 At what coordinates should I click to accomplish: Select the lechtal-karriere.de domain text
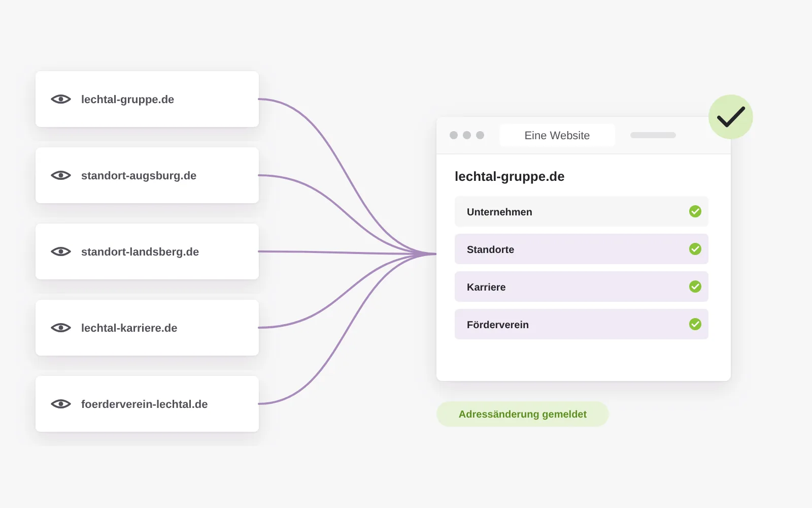(129, 328)
